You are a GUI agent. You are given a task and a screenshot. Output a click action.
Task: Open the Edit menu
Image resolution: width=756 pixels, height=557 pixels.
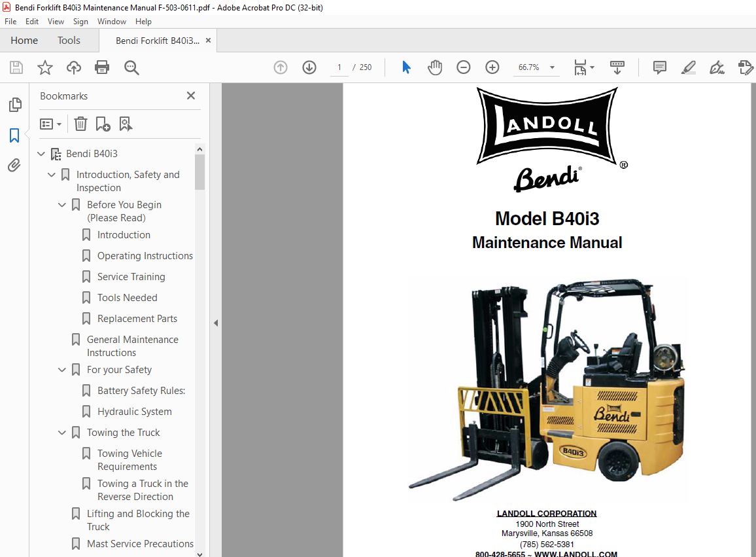[x=32, y=21]
